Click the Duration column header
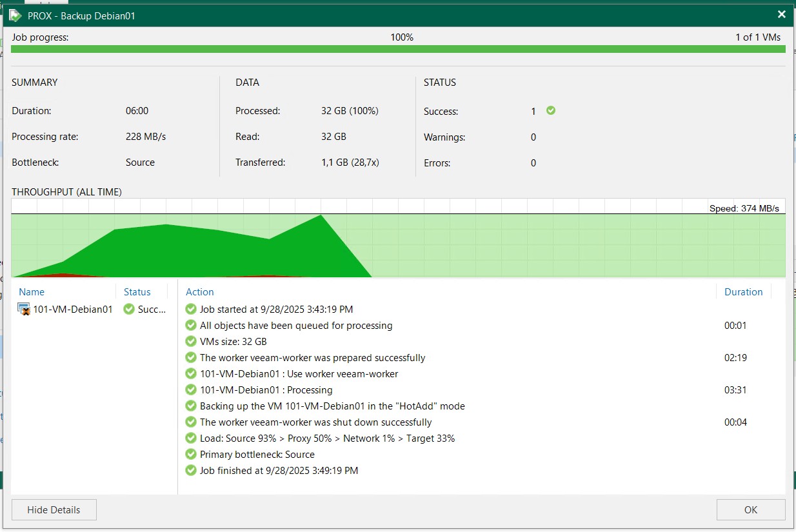Viewport: 796px width, 532px height. tap(743, 292)
